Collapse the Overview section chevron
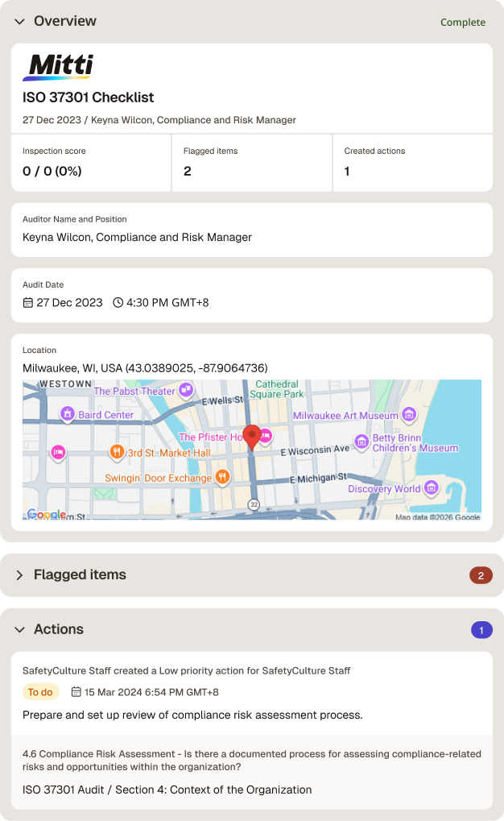Screen dimensions: 504x821 [x=20, y=22]
